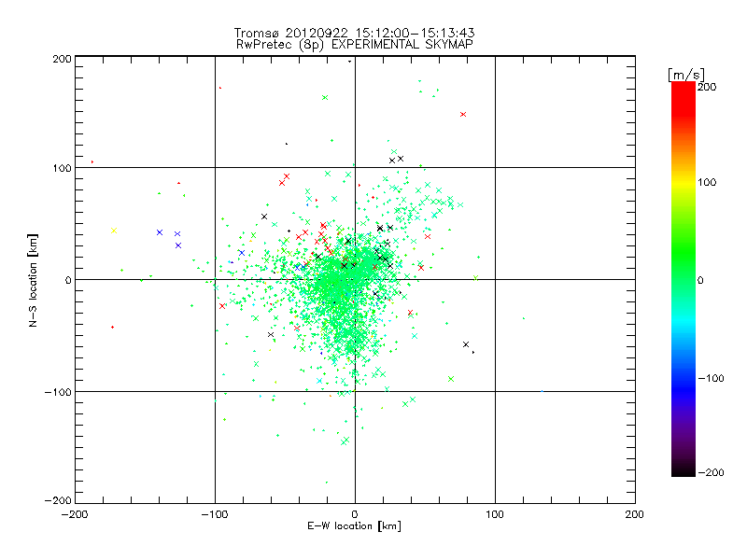Select the '[m/s]' unit label above the color bar
The image size is (747, 560).
click(x=686, y=76)
